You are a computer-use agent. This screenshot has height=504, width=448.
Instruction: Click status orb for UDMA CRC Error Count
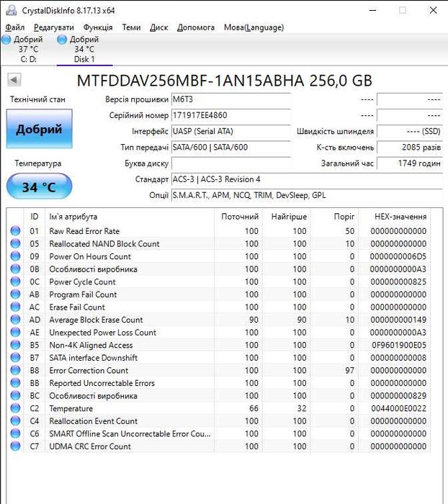click(15, 446)
